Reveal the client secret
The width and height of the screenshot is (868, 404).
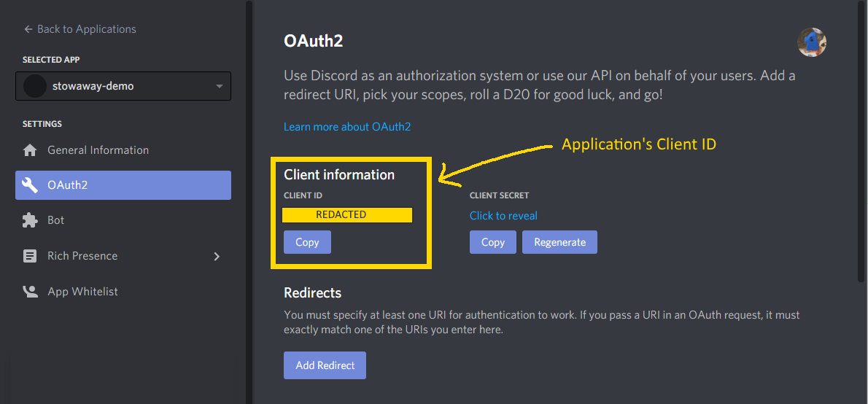coord(503,216)
